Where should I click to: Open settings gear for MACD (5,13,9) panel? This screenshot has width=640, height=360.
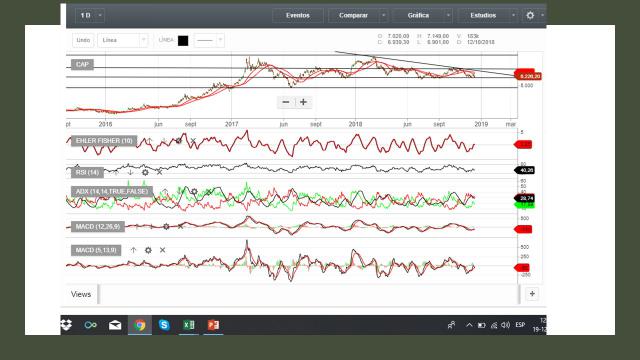(x=148, y=250)
